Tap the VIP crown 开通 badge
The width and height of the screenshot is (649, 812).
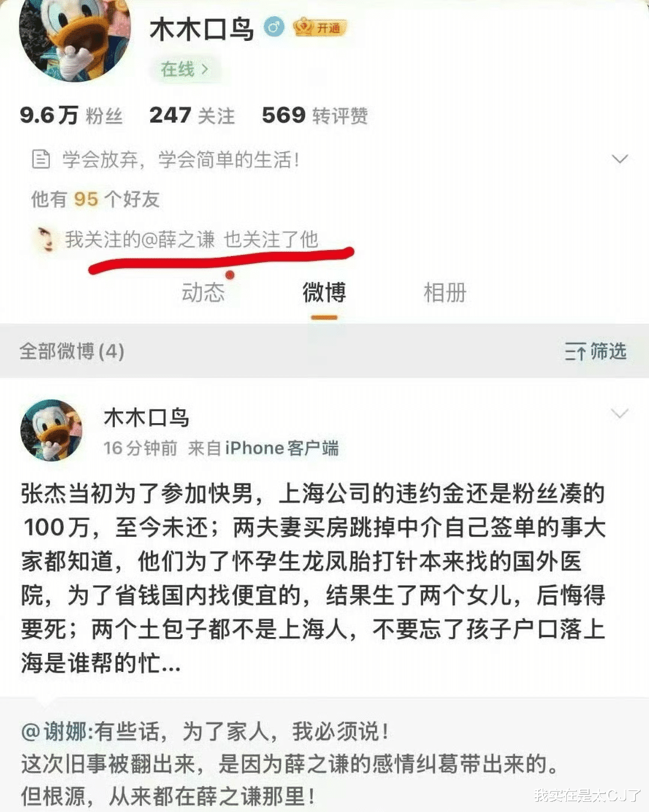click(320, 28)
